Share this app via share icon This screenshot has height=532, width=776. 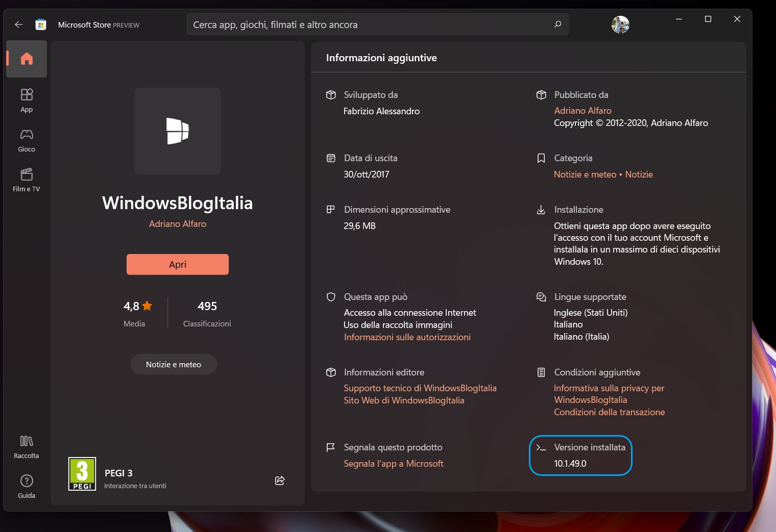pos(280,480)
